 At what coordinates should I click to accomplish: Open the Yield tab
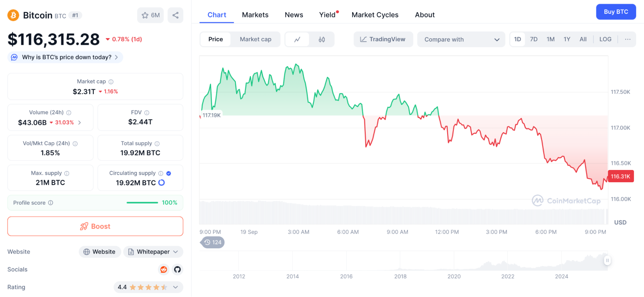tap(328, 15)
